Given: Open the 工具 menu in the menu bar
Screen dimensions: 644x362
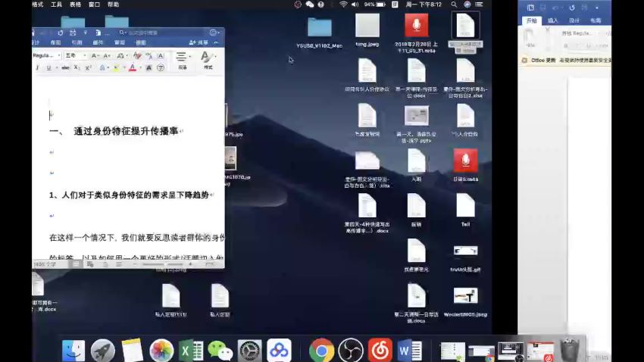Looking at the screenshot, I should [x=56, y=5].
